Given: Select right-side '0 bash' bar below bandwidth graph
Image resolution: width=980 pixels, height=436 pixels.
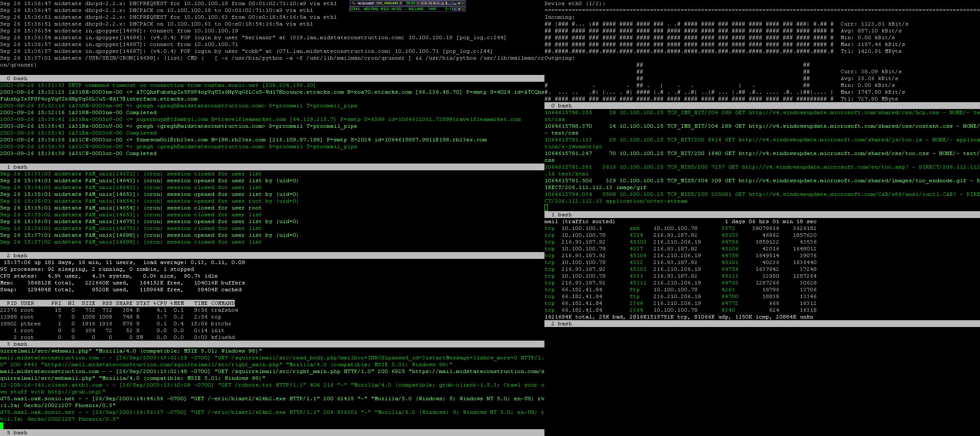Looking at the screenshot, I should [x=762, y=106].
